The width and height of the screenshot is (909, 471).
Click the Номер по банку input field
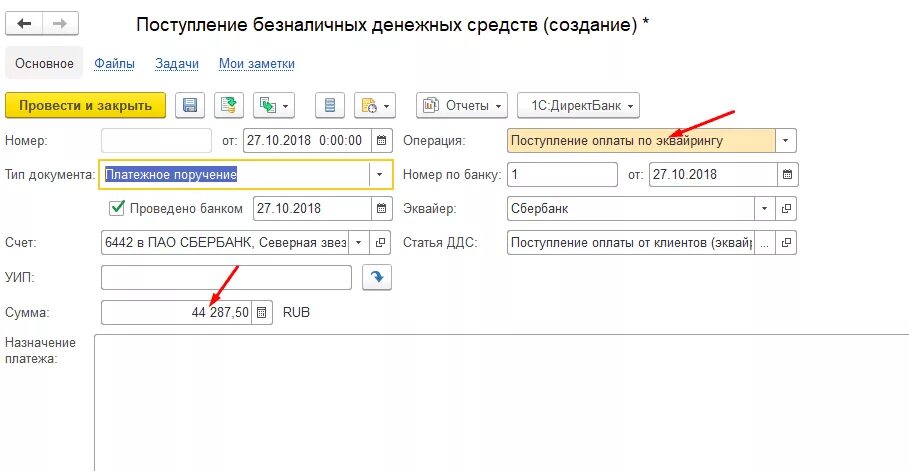562,175
